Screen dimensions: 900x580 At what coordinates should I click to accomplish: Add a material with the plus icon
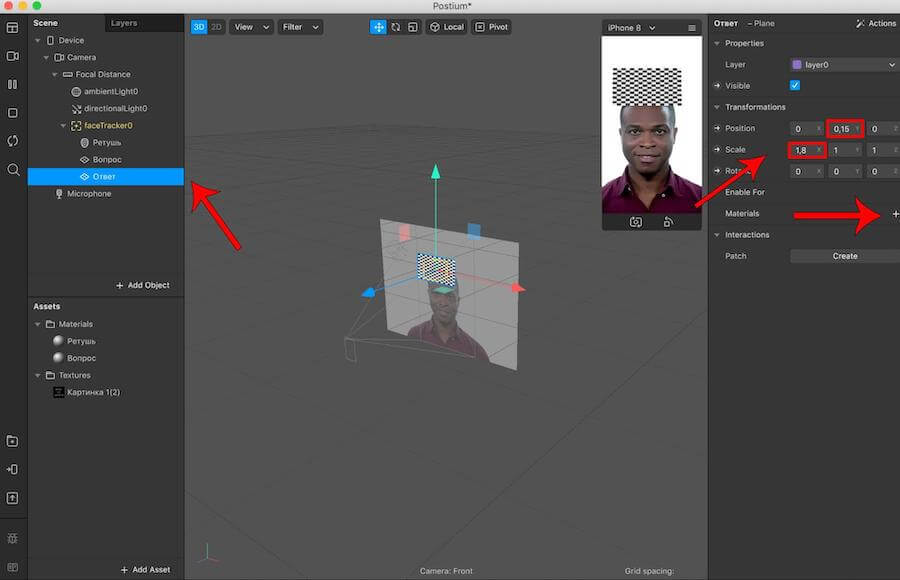(894, 214)
